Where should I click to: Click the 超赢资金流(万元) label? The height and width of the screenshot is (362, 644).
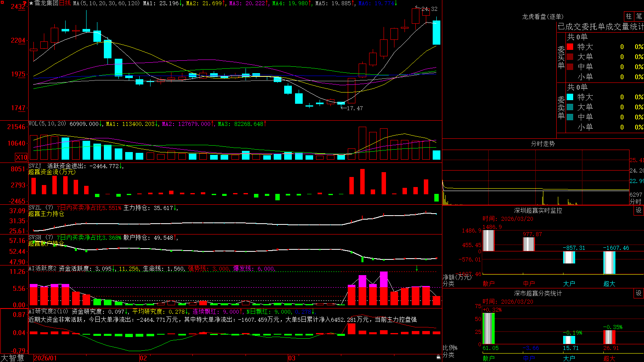point(52,172)
